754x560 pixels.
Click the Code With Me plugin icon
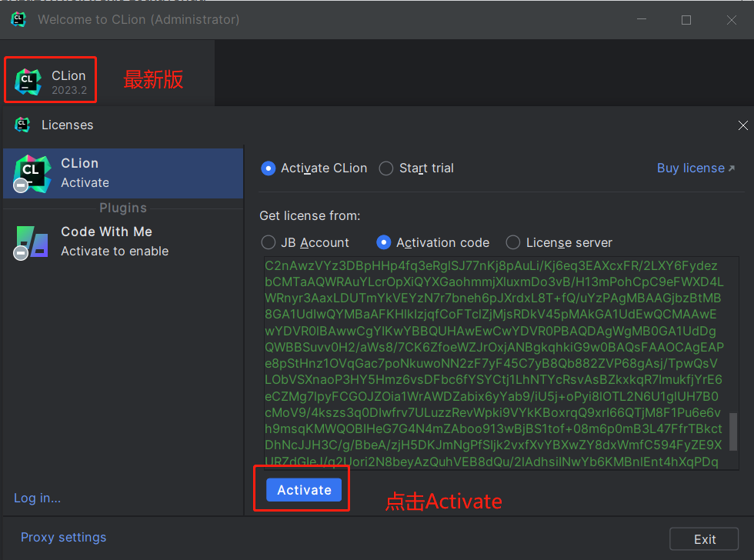[x=32, y=241]
